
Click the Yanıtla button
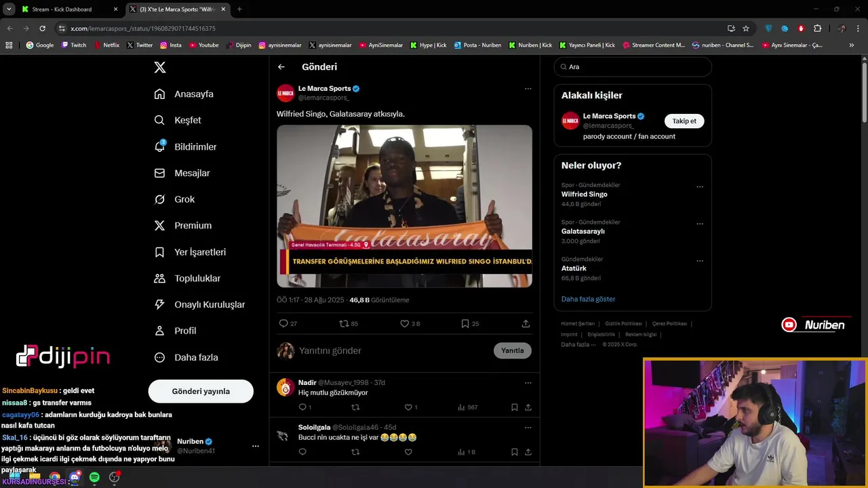513,350
